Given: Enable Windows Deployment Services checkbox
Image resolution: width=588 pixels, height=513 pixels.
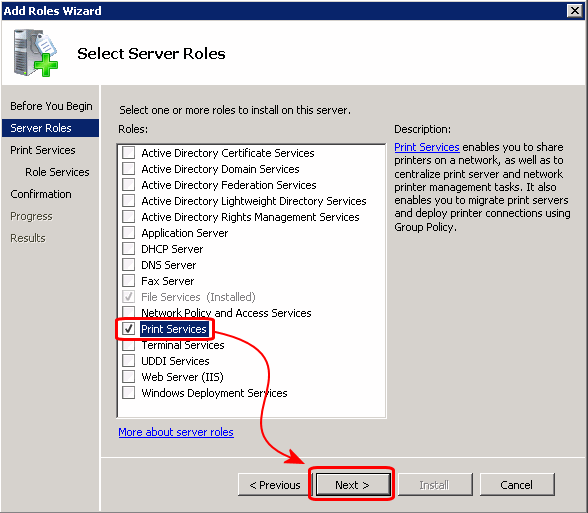Looking at the screenshot, I should click(x=129, y=393).
